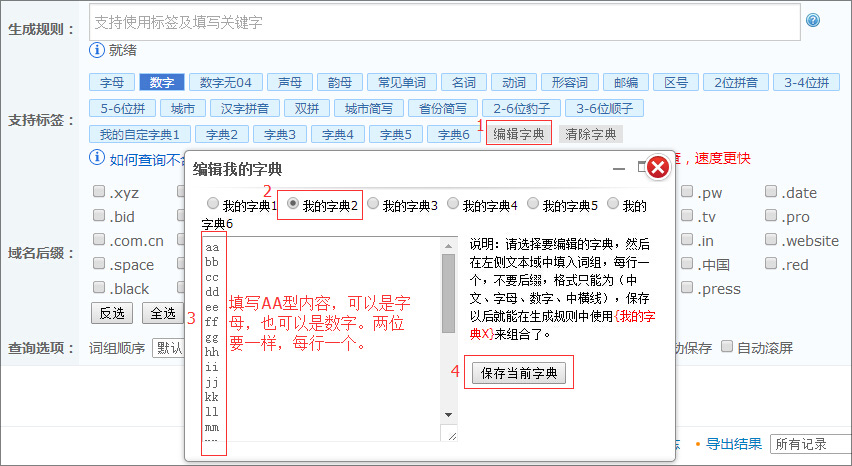Select the 我的字典2 radio button
The width and height of the screenshot is (852, 466).
[x=292, y=204]
